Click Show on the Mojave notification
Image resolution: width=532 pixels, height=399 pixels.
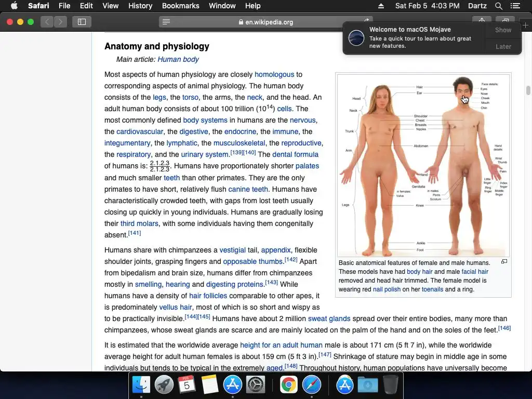click(503, 30)
